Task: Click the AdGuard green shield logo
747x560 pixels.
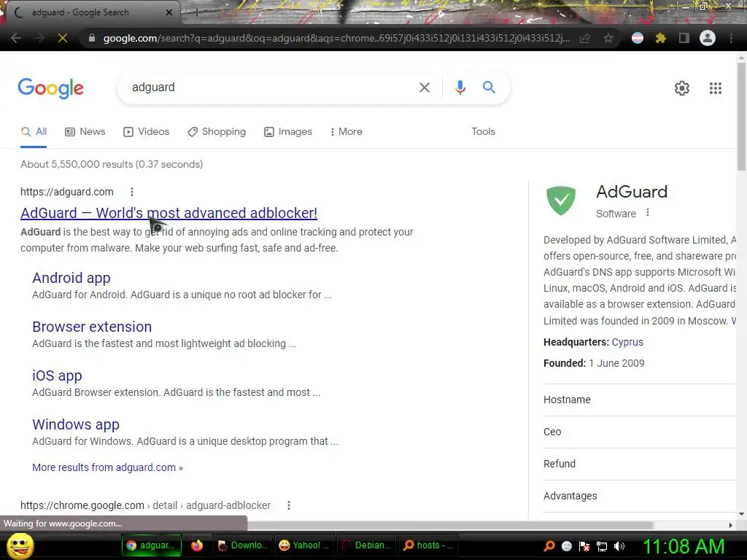Action: click(x=561, y=200)
